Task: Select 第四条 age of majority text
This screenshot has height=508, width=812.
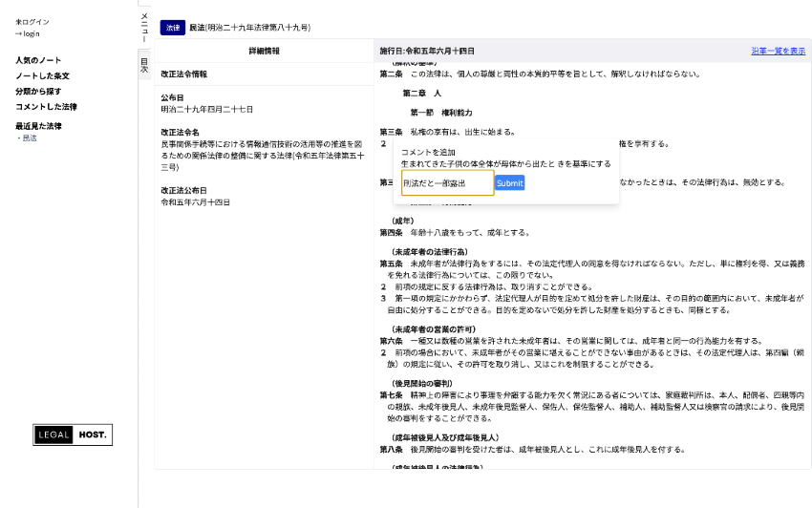Action: point(455,232)
